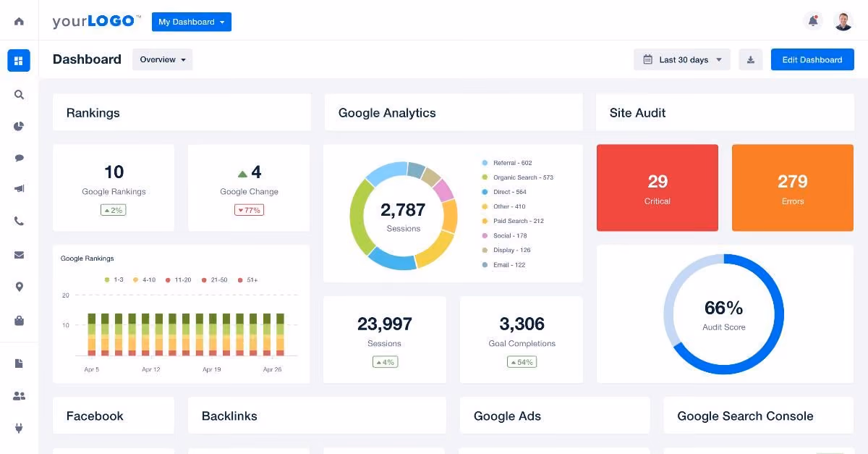Open the Google Search Console section header
This screenshot has width=868, height=454.
click(x=759, y=416)
